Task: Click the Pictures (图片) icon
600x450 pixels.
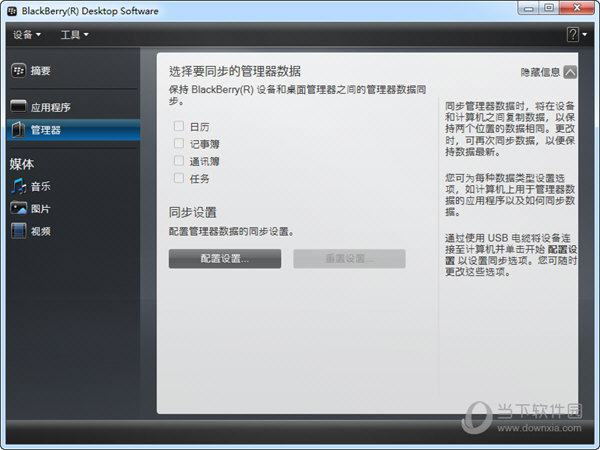Action: point(18,208)
